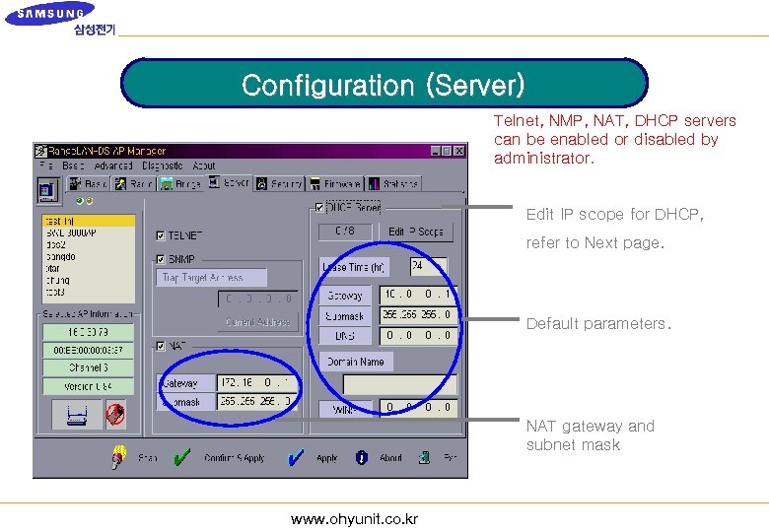Click the MAC address box in Selected AP Information
The height and width of the screenshot is (532, 769).
(x=89, y=351)
